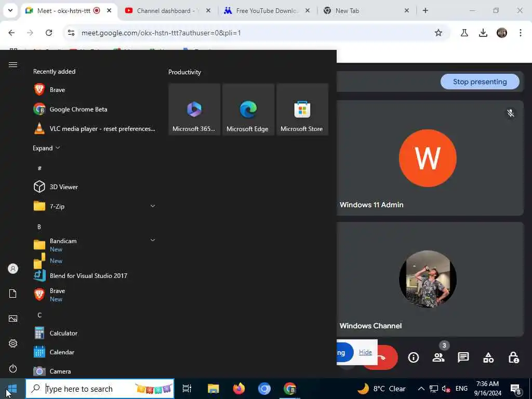This screenshot has height=399, width=532.
Task: Open VLC media player reset preferences entry
Action: point(95,129)
